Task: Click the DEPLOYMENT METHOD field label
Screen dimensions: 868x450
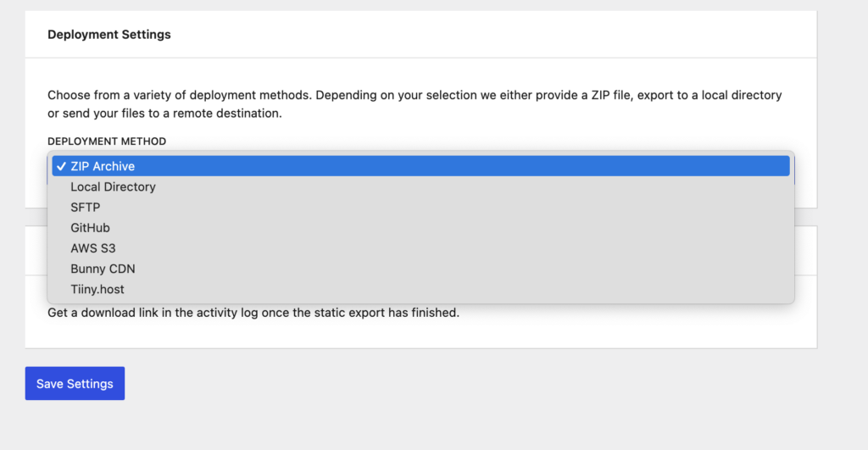Action: coord(107,142)
